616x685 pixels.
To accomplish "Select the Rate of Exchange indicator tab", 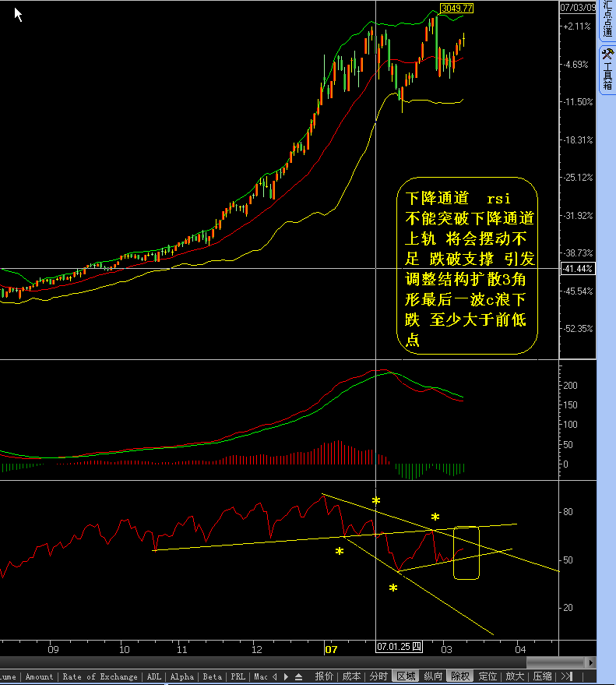I will click(100, 676).
